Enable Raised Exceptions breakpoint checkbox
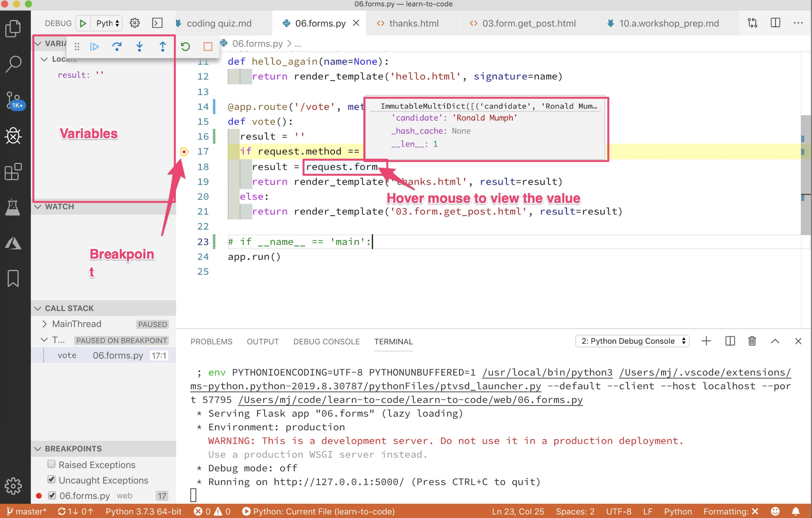Viewport: 812px width, 518px height. click(x=51, y=464)
